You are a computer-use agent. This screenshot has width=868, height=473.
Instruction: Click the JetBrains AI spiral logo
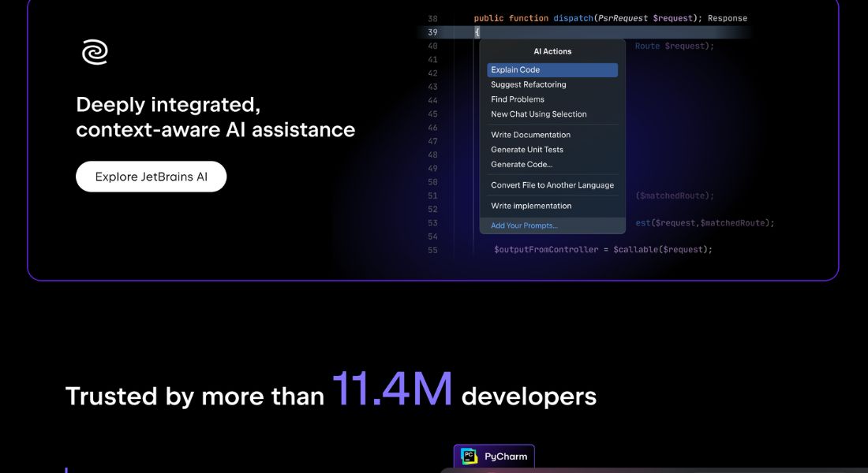pos(95,52)
